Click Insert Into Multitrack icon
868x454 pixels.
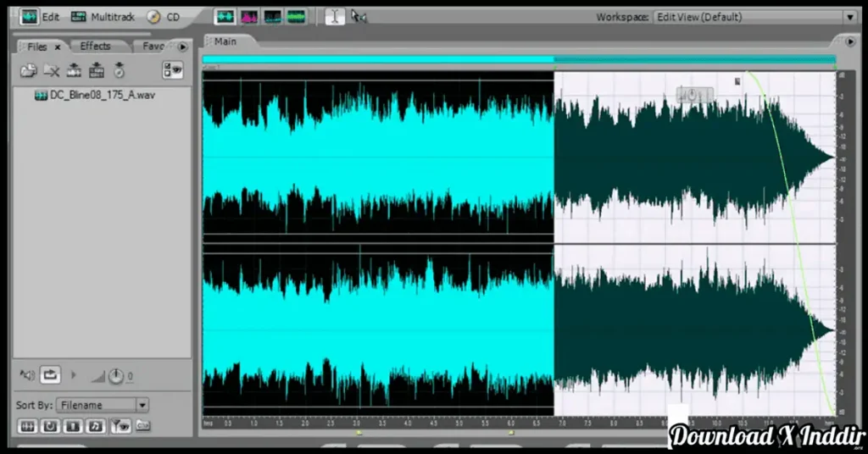[x=97, y=70]
